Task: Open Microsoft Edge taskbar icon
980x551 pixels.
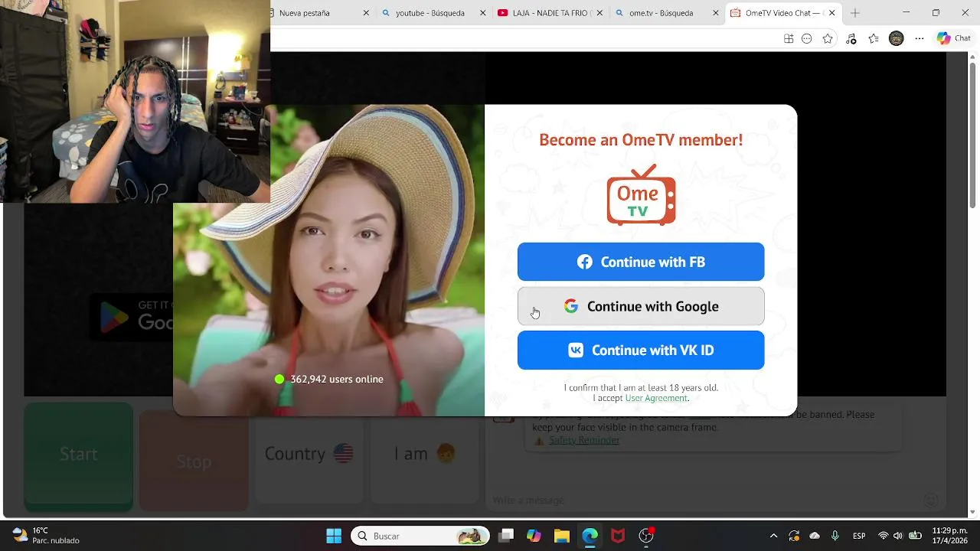Action: tap(590, 536)
